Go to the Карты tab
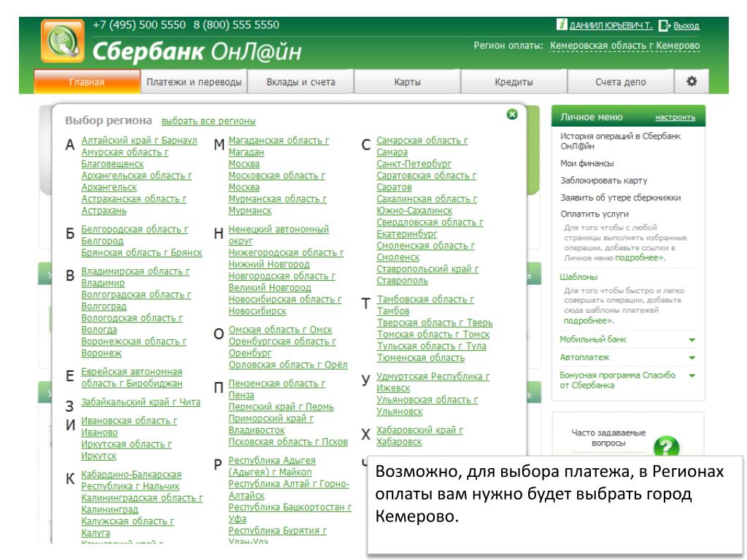 tap(407, 82)
